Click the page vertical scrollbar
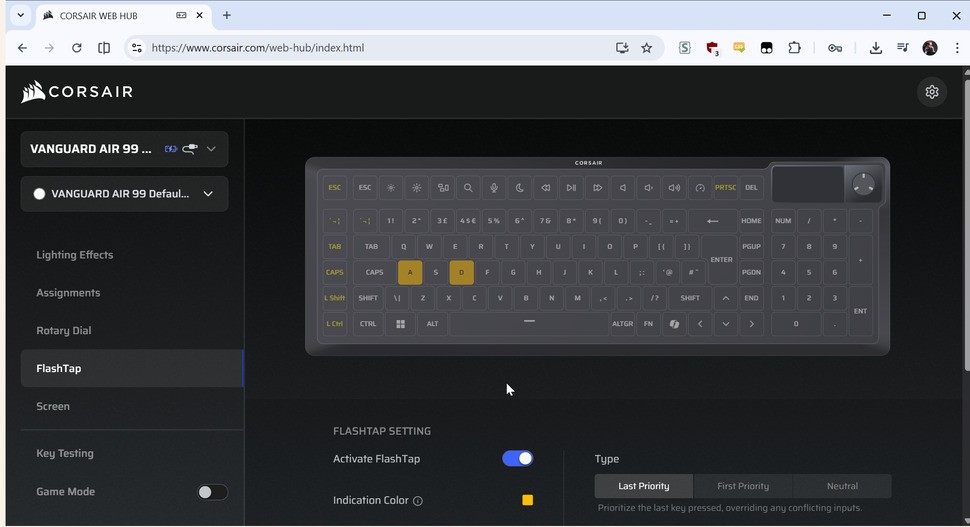970x527 pixels. point(966,223)
